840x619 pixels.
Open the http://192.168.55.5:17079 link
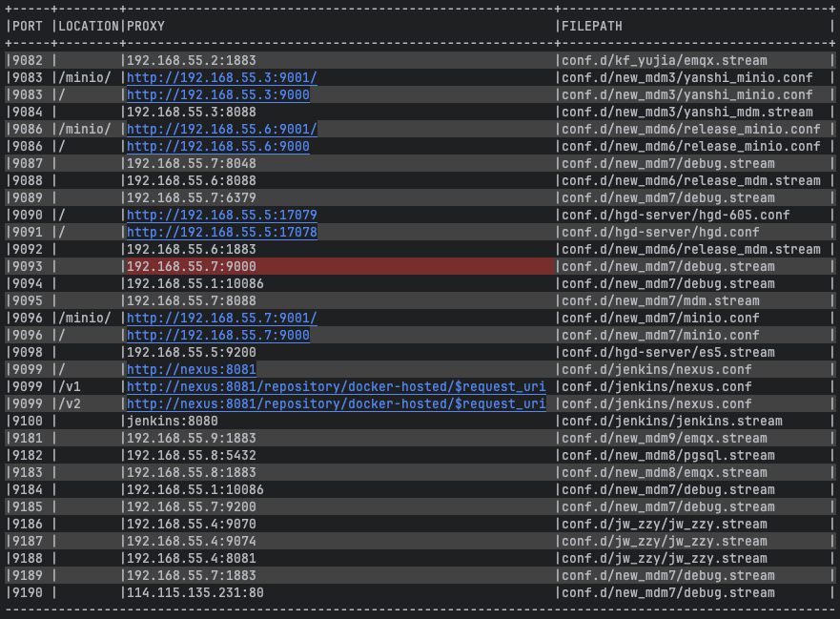pyautogui.click(x=221, y=215)
